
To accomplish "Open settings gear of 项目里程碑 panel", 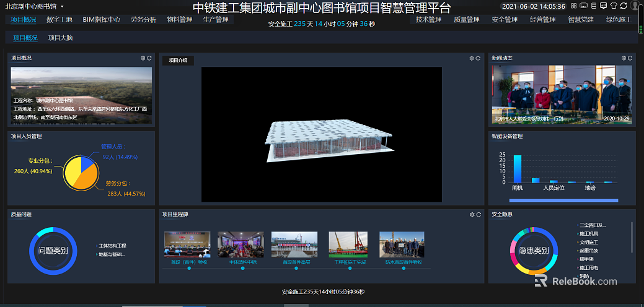I will [472, 215].
